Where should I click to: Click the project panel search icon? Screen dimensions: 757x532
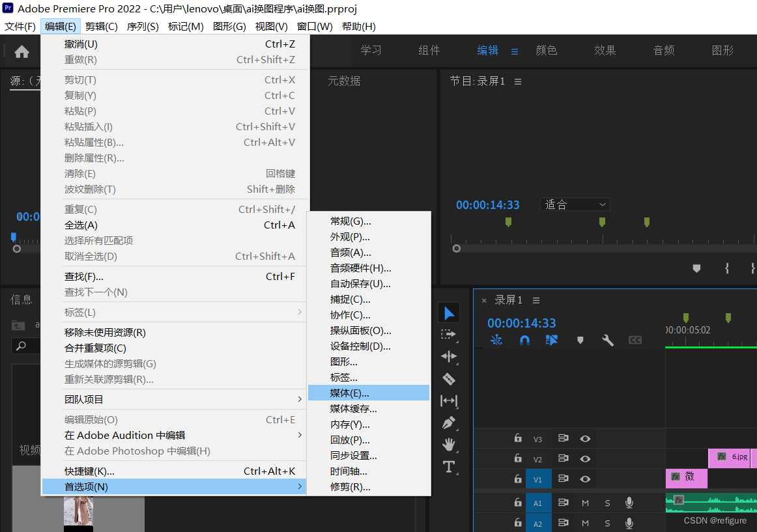(x=21, y=346)
